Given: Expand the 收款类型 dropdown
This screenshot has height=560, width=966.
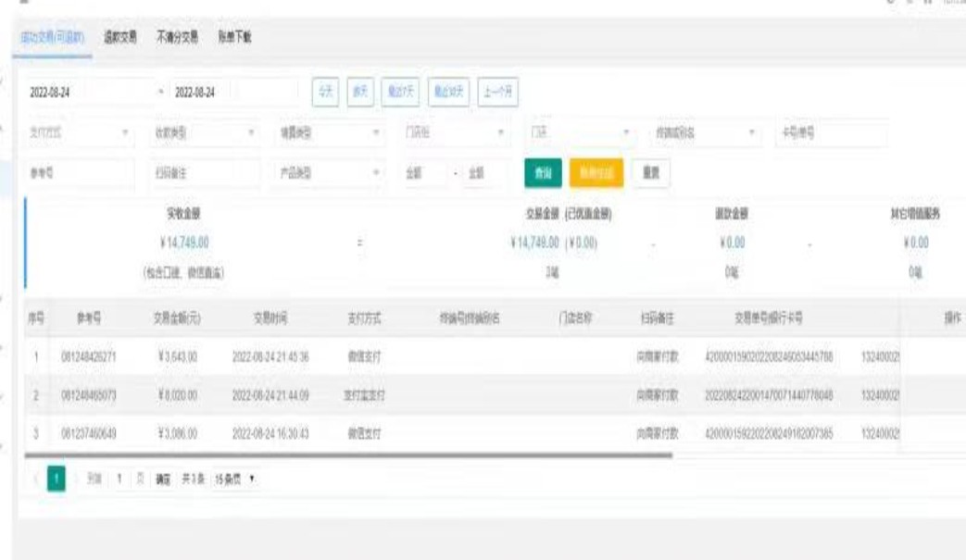Looking at the screenshot, I should click(203, 132).
